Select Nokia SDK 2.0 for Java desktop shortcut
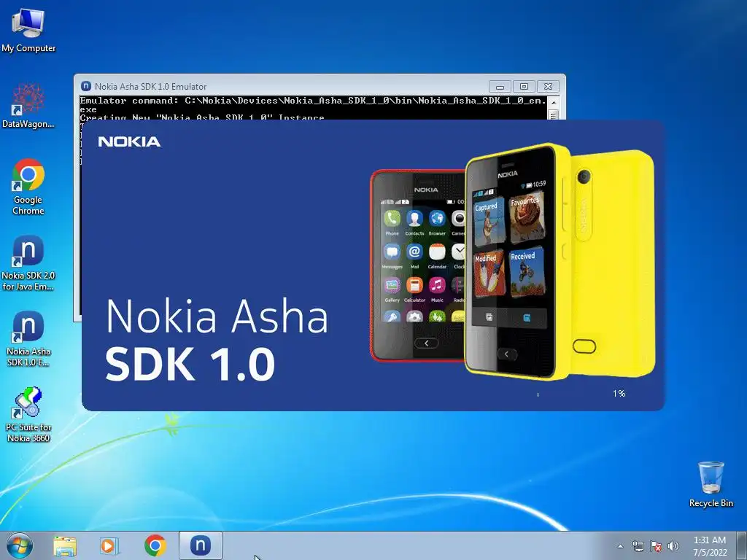The height and width of the screenshot is (560, 747). pos(28,262)
